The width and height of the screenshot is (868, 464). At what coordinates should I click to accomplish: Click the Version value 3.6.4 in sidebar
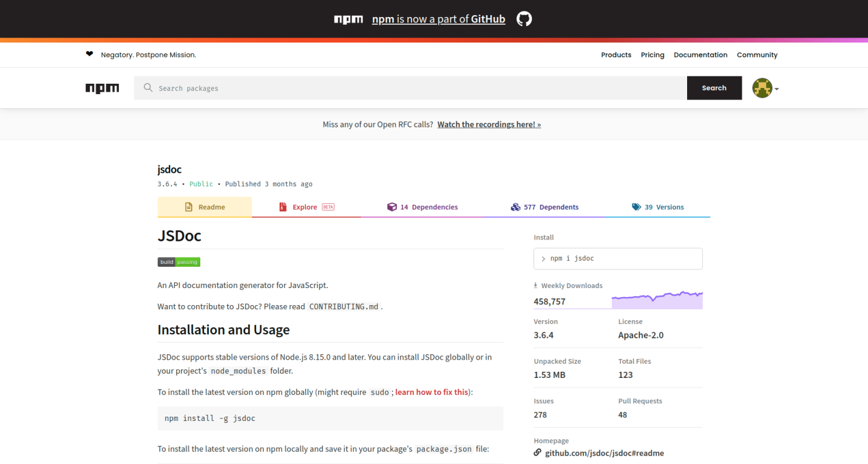pos(543,335)
